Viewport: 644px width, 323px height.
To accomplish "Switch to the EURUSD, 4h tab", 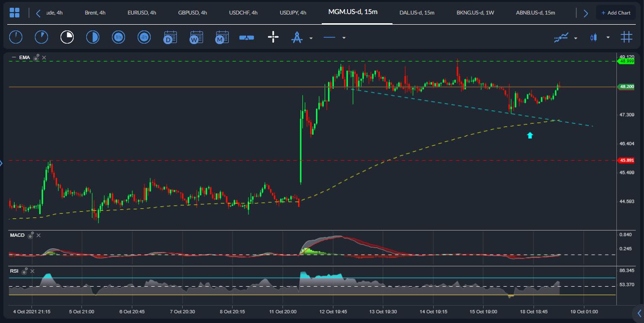I will tap(142, 13).
